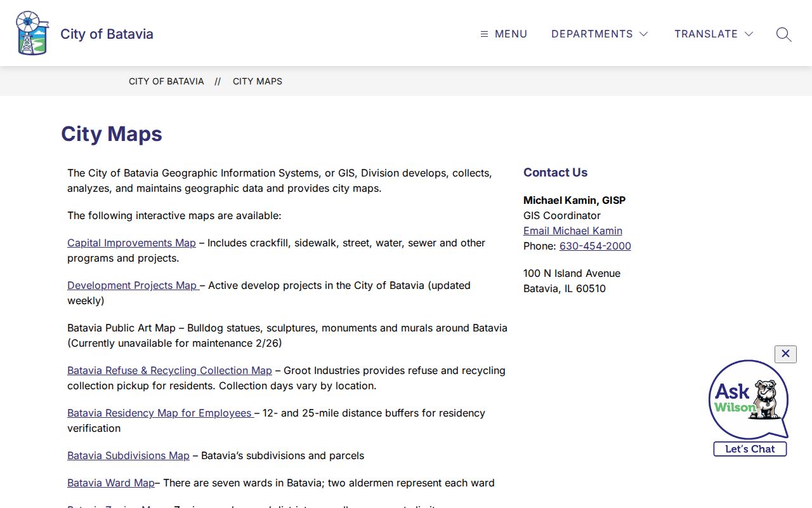
Task: Click the City Maps page heading
Action: pyautogui.click(x=112, y=134)
